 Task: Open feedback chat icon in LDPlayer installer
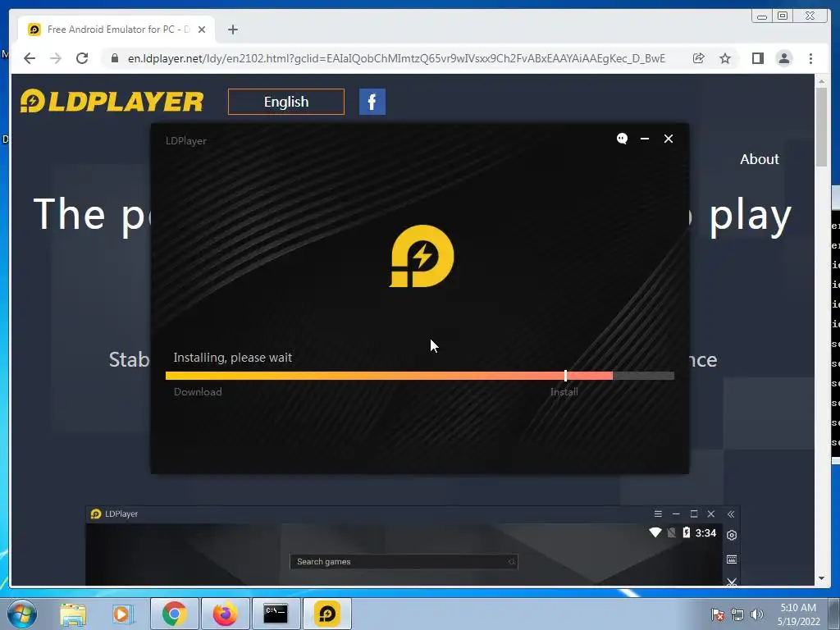(622, 139)
